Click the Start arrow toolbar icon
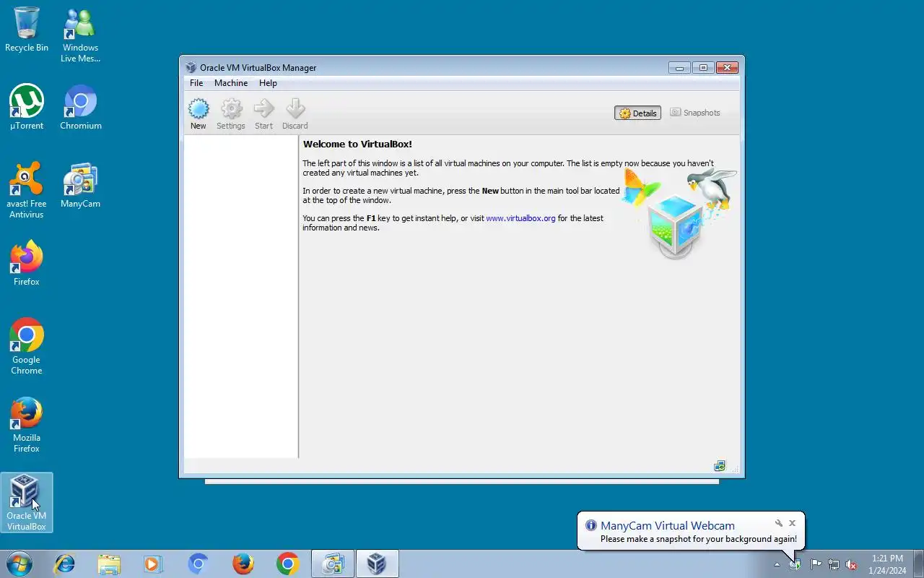 coord(263,114)
